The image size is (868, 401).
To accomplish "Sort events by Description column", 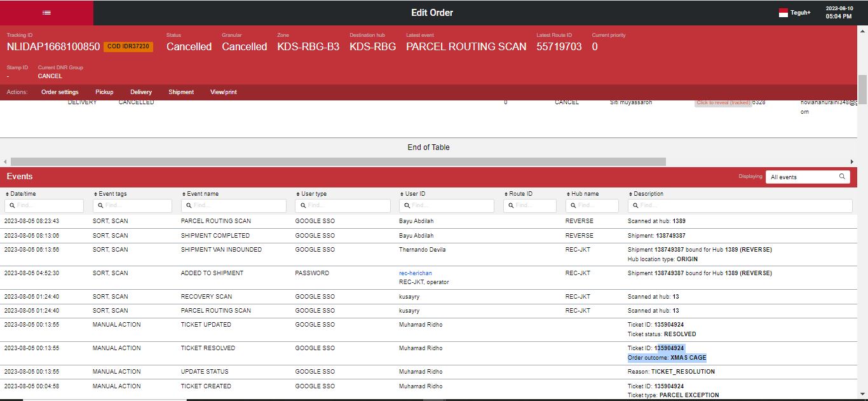I will (x=646, y=194).
